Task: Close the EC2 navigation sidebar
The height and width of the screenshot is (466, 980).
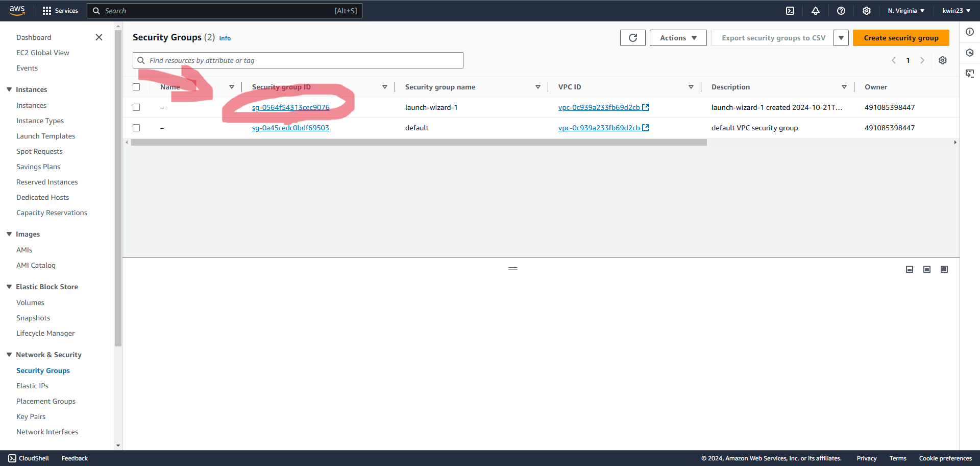Action: pyautogui.click(x=99, y=37)
